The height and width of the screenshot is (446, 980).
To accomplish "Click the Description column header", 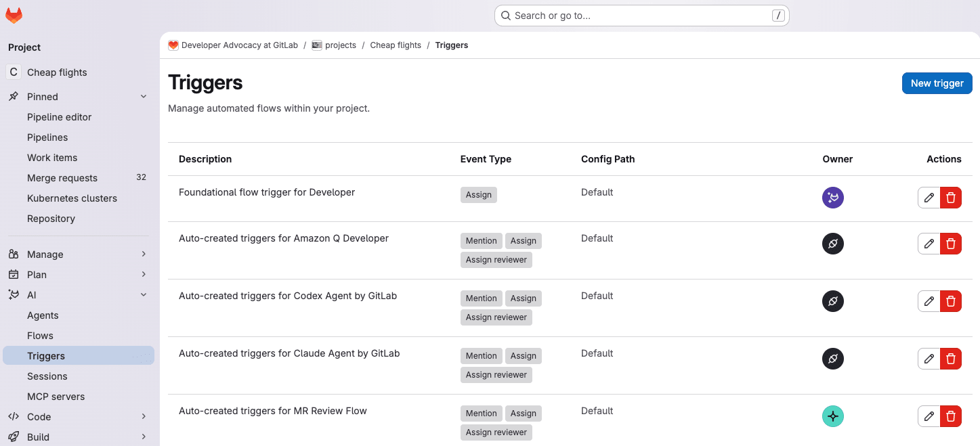I will (x=205, y=159).
